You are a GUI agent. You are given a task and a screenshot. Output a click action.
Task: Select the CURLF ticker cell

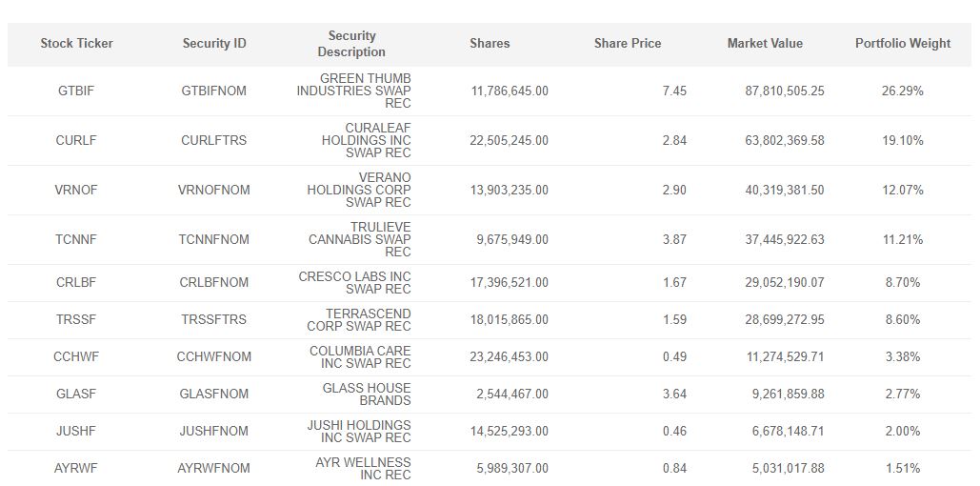tap(77, 140)
